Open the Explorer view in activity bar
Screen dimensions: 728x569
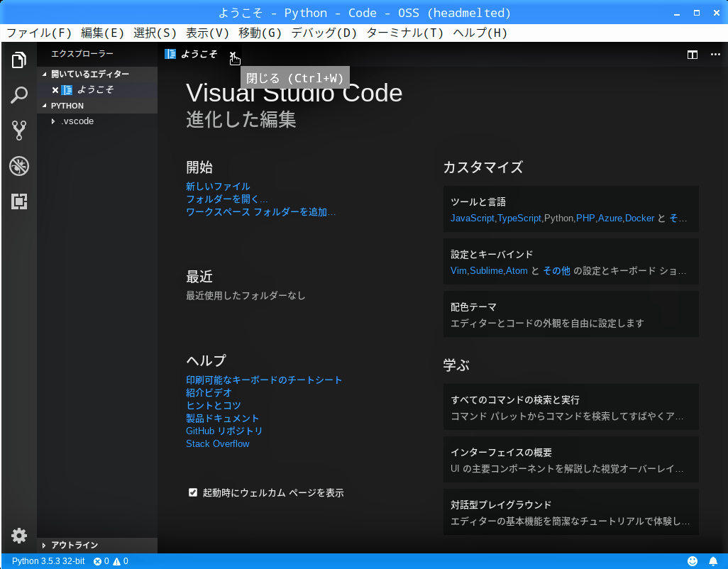point(19,60)
